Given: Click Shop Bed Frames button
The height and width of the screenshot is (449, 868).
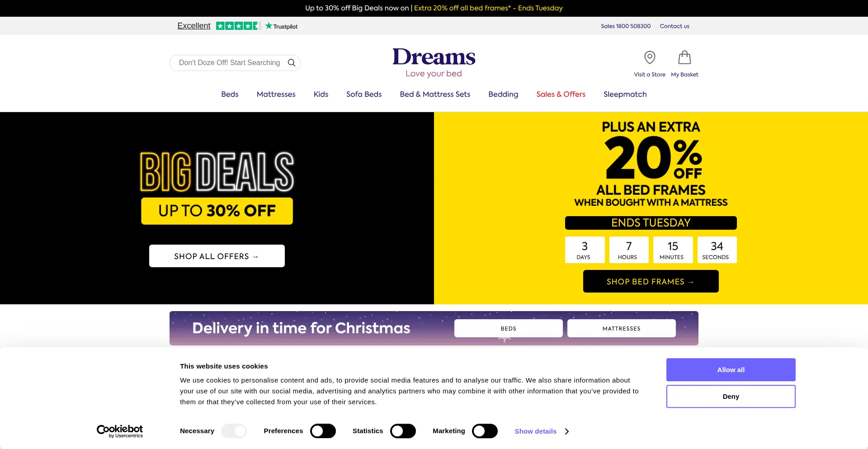Looking at the screenshot, I should pos(651,281).
